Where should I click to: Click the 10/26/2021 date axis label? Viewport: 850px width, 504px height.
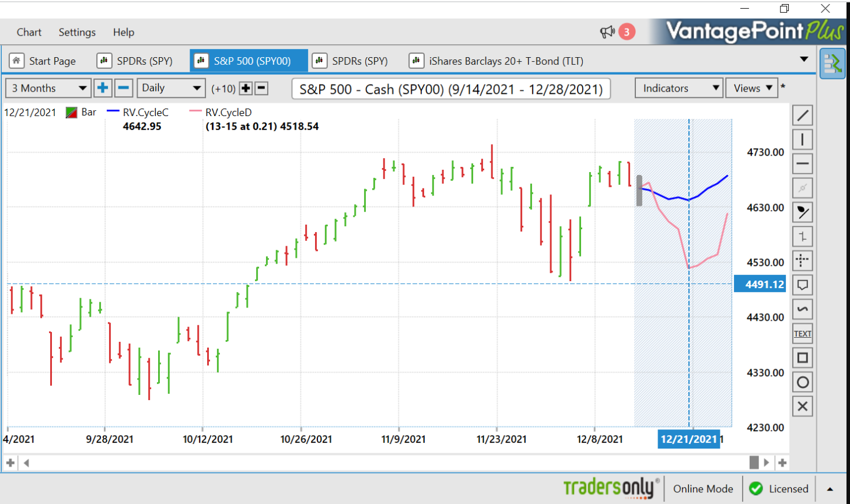(306, 439)
